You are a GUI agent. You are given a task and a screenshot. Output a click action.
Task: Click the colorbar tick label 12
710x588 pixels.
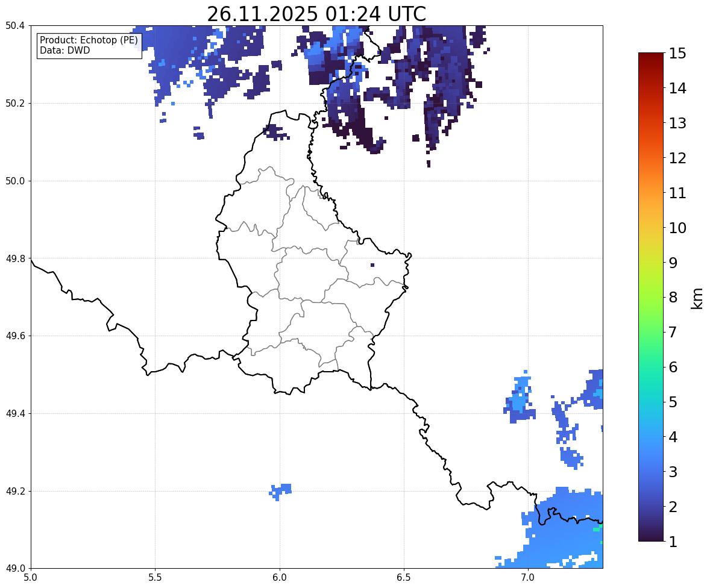click(677, 158)
